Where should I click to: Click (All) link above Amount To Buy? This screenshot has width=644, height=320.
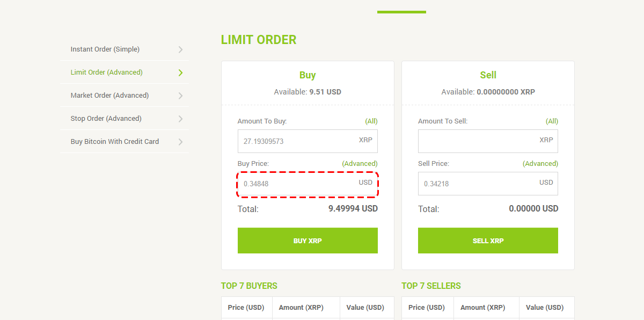371,121
